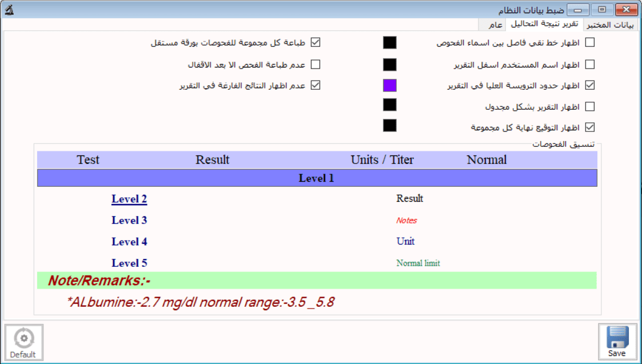Click the red Notes sample text
The image size is (642, 364).
tap(406, 221)
